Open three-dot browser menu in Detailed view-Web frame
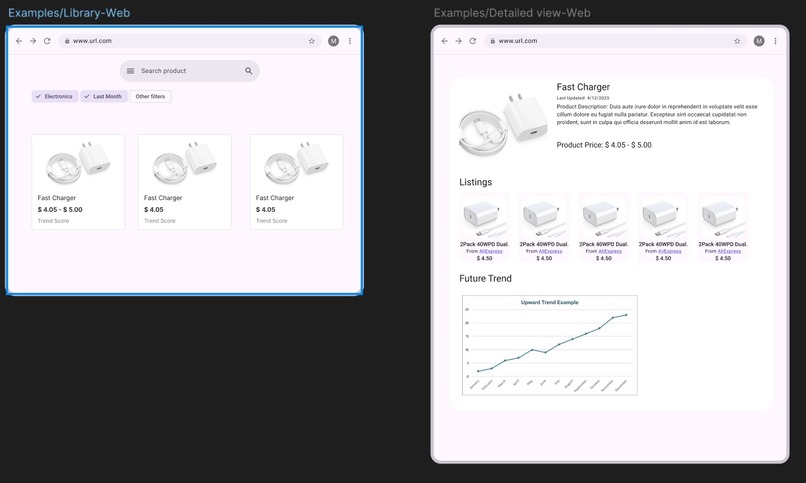This screenshot has height=483, width=806. 776,41
